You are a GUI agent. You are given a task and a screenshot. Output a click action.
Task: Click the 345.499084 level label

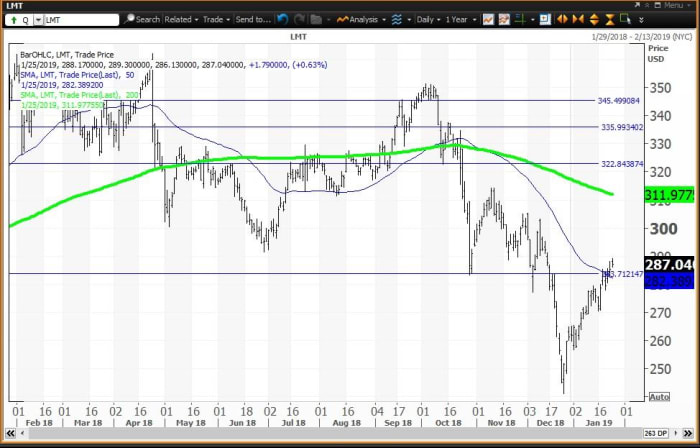point(618,101)
